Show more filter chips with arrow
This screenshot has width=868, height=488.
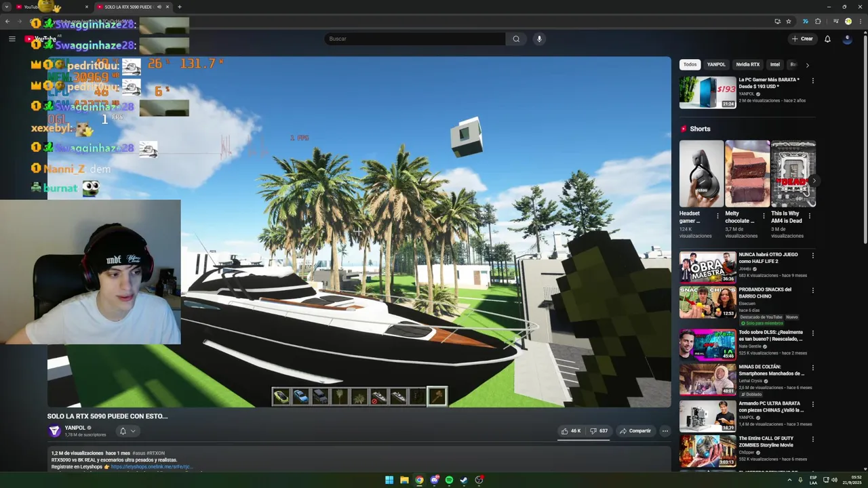(x=807, y=65)
